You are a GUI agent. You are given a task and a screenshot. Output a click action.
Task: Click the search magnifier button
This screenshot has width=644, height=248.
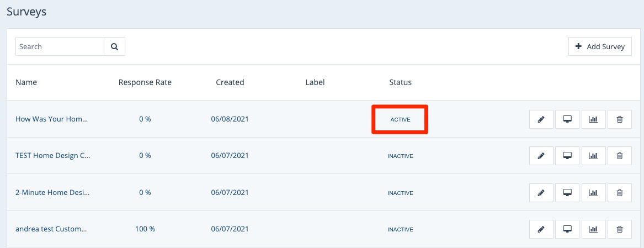[114, 47]
